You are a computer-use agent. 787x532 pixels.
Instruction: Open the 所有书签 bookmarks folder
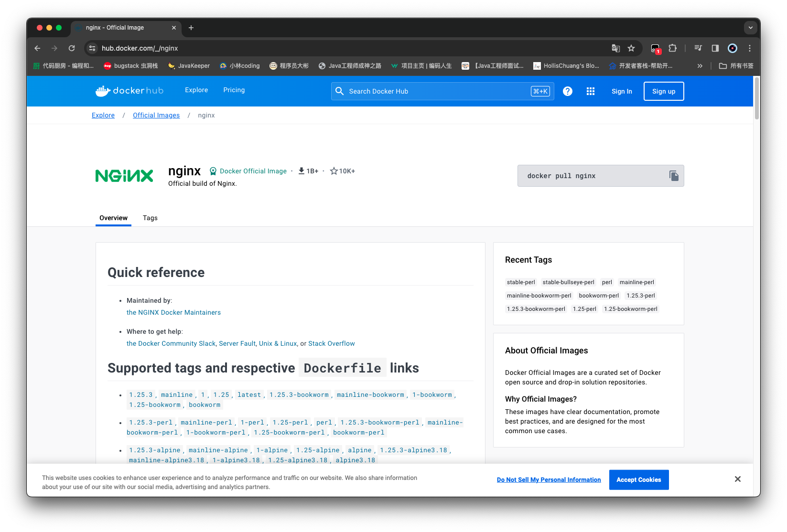(x=736, y=66)
